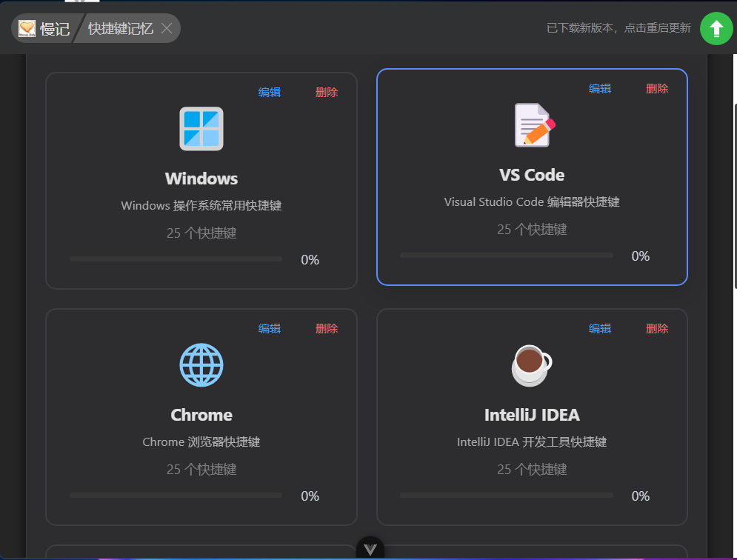Click the 慢记 app logo icon
This screenshot has height=560, width=737.
pos(27,29)
